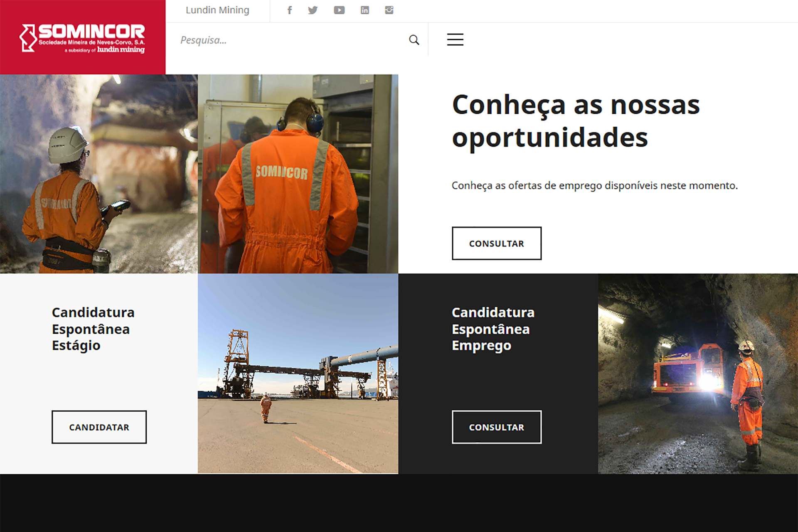This screenshot has width=798, height=532.
Task: Open the underground mine truck photo
Action: 698,373
